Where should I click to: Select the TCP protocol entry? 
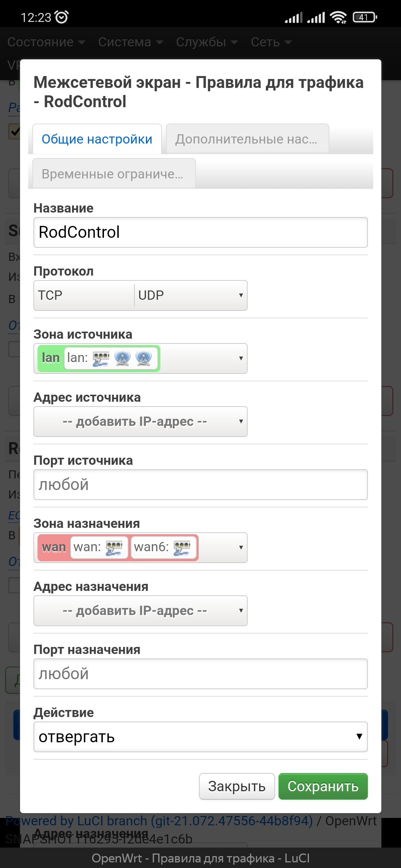pyautogui.click(x=50, y=295)
